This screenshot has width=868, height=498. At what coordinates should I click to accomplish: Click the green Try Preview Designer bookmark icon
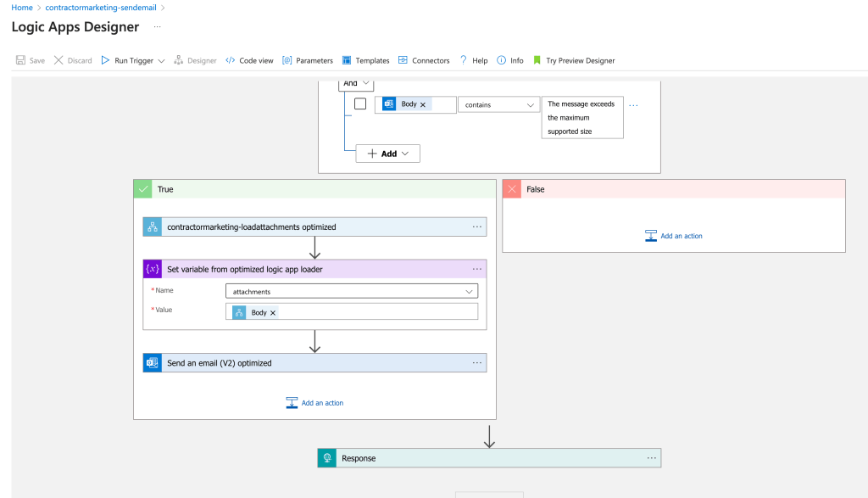537,60
